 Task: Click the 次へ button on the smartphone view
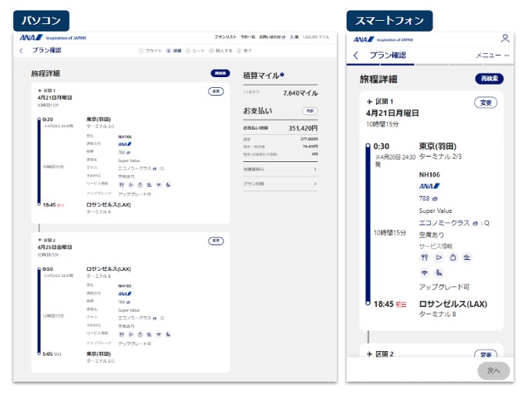(x=493, y=371)
